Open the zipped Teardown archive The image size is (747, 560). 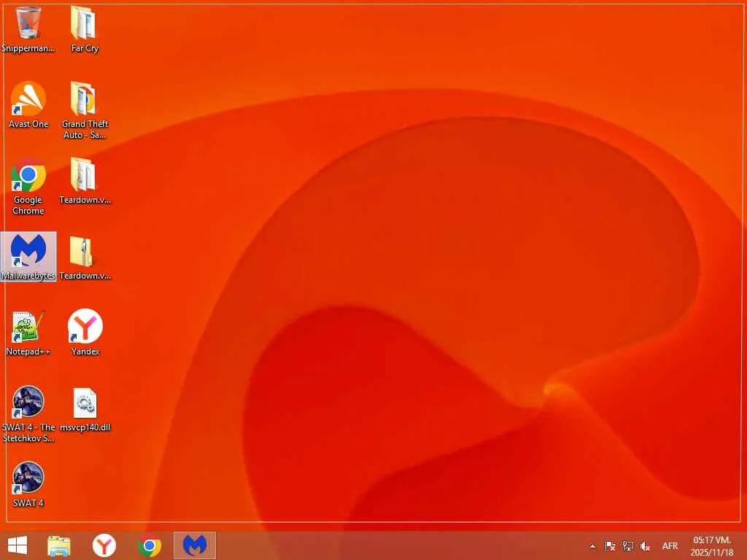(x=85, y=257)
